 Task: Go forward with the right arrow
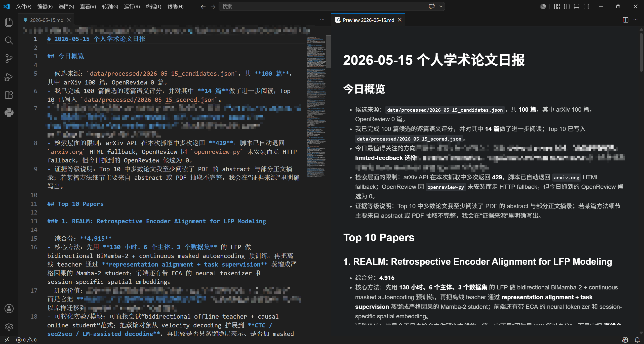[213, 7]
